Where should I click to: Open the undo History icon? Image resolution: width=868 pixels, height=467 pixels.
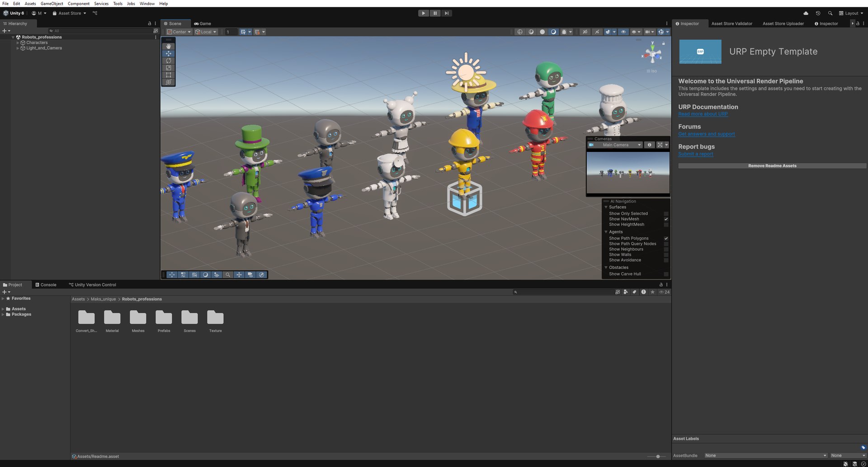point(818,13)
